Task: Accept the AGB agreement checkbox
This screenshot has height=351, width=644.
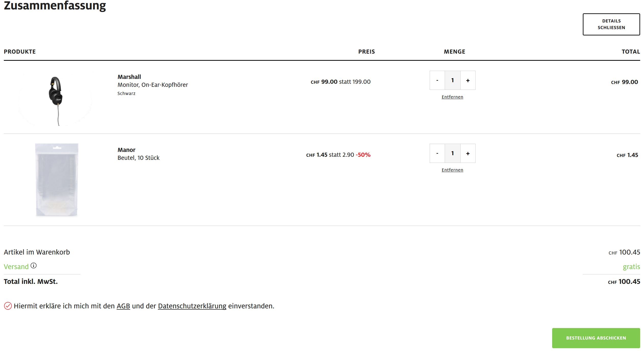Action: [8, 306]
